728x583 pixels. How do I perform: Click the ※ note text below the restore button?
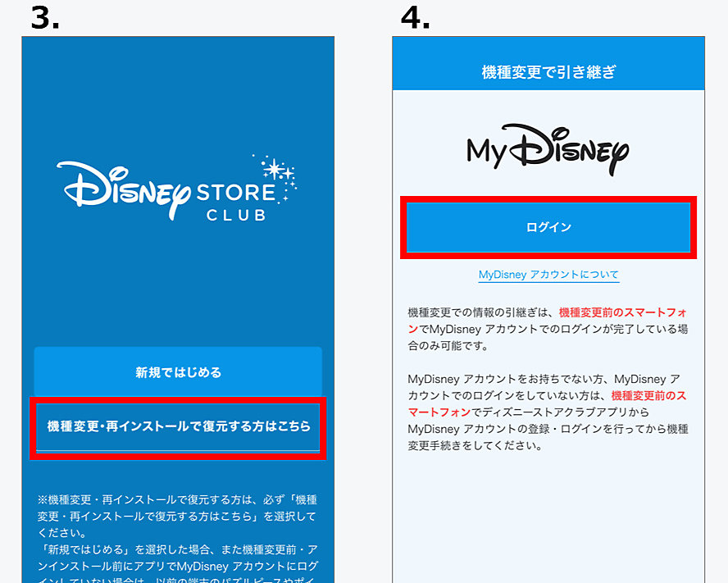[177, 512]
